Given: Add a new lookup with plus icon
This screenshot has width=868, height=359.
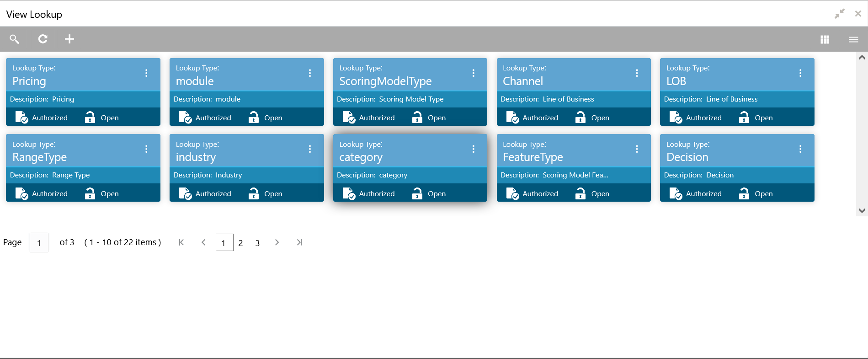Looking at the screenshot, I should point(69,39).
